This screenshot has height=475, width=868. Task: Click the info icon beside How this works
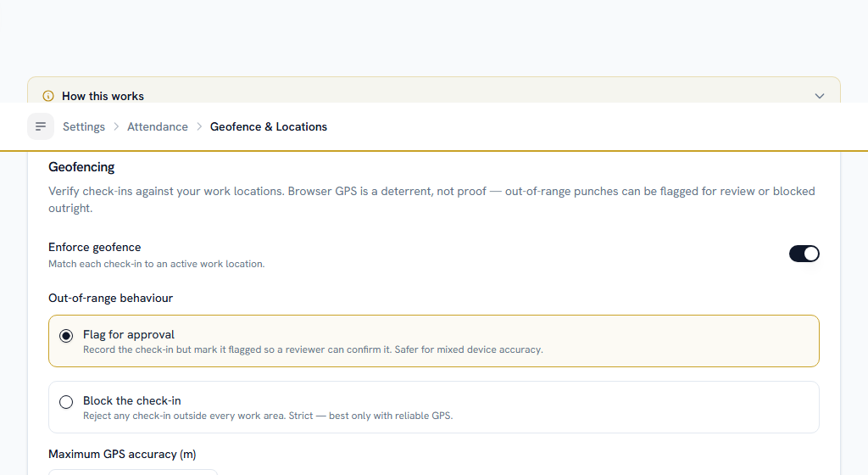pyautogui.click(x=48, y=97)
